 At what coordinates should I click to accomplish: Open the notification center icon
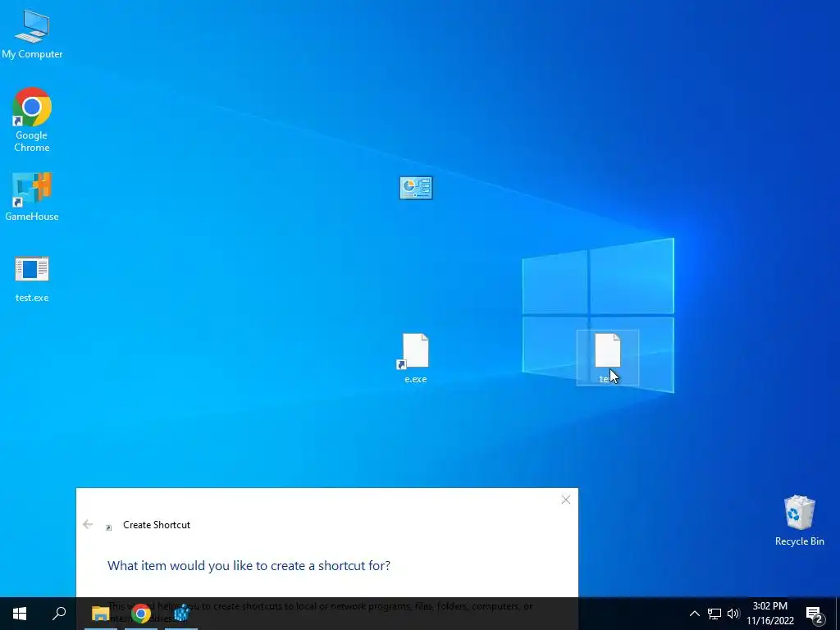pos(814,614)
